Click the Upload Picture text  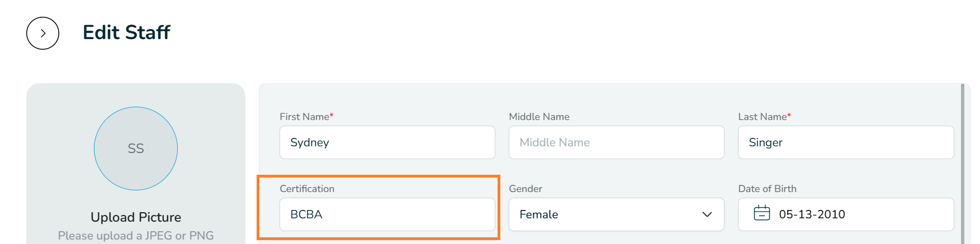[136, 217]
